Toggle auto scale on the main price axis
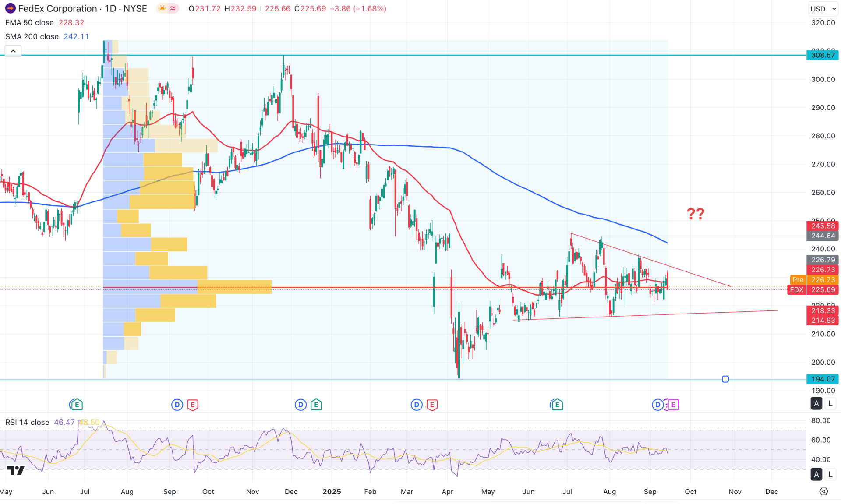This screenshot has width=841, height=504. click(x=816, y=403)
